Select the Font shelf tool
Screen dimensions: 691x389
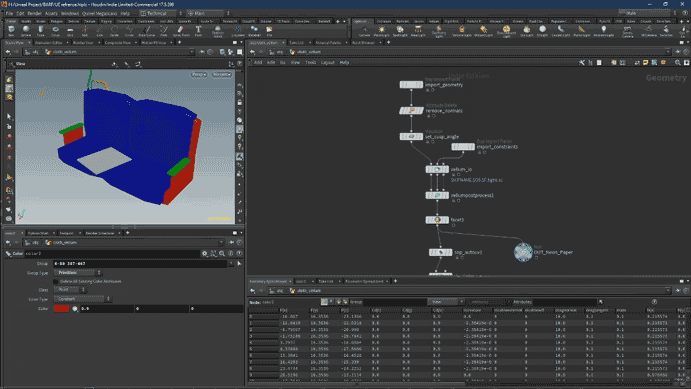point(198,30)
